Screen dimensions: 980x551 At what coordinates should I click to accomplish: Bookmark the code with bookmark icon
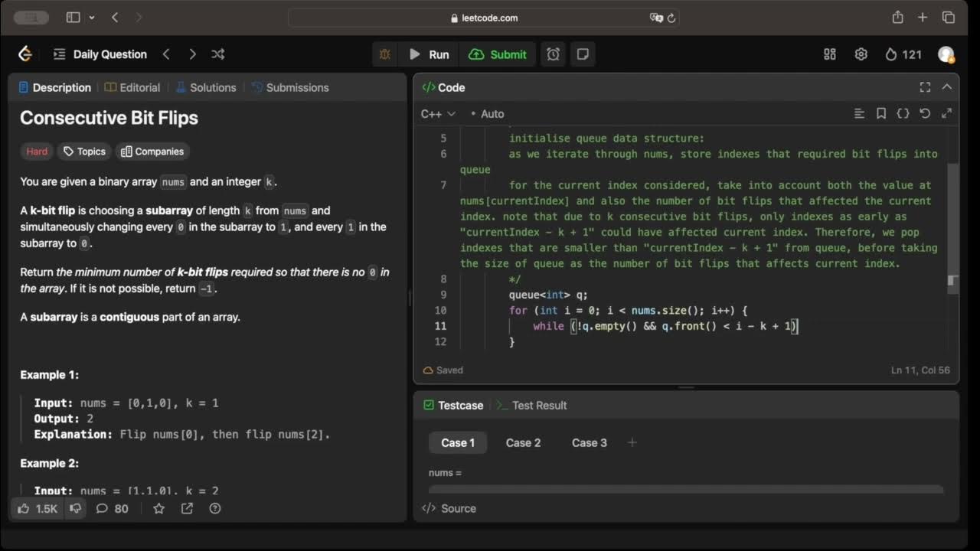[x=881, y=113]
